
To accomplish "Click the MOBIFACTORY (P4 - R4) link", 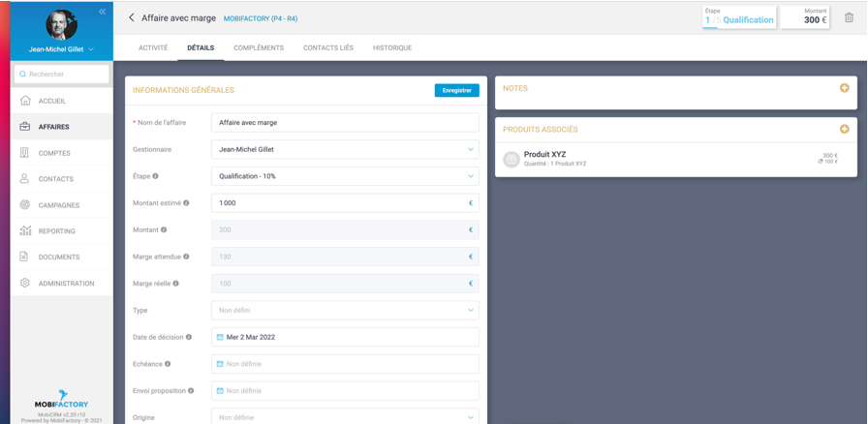I will coord(261,18).
